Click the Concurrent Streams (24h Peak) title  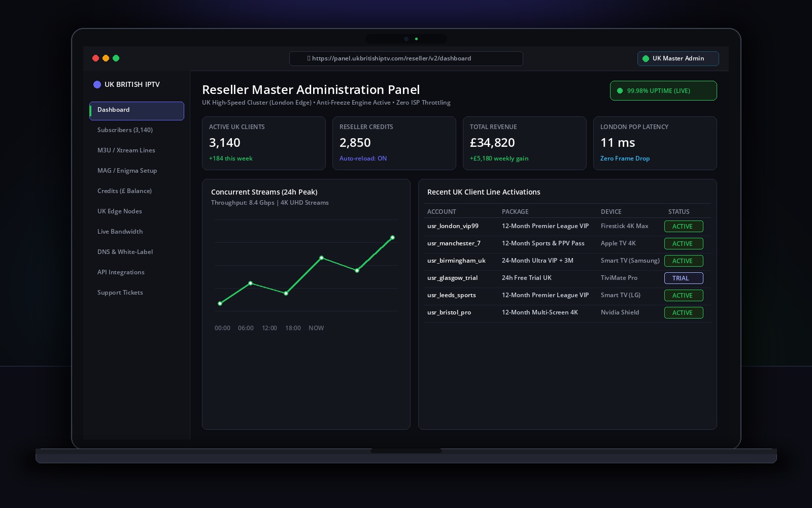264,192
